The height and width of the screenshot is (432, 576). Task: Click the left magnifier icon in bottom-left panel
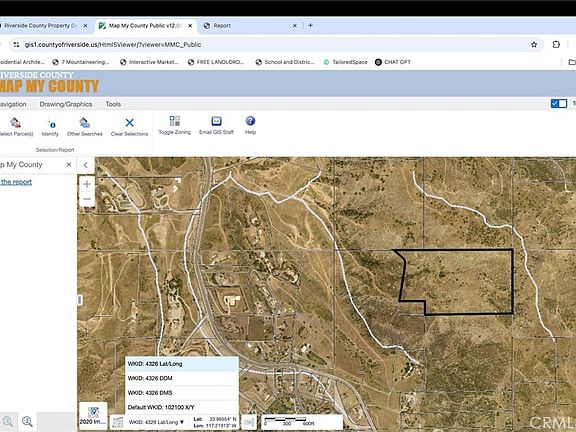pos(8,421)
